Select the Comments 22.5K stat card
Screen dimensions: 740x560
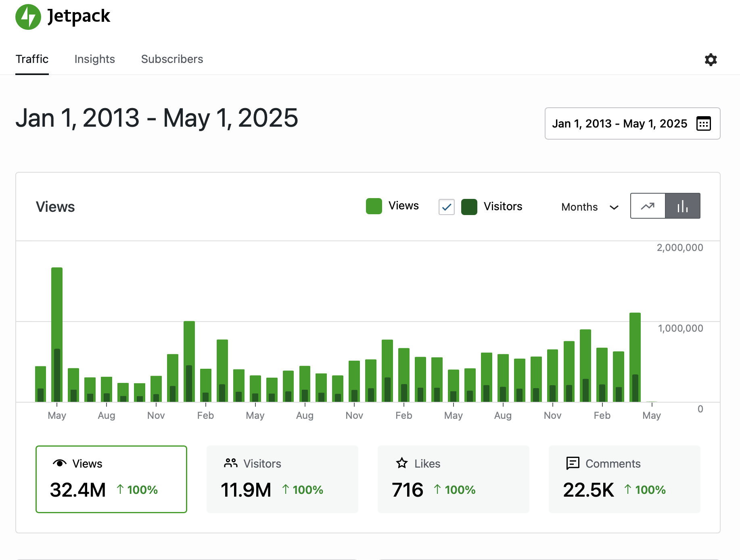tap(624, 479)
